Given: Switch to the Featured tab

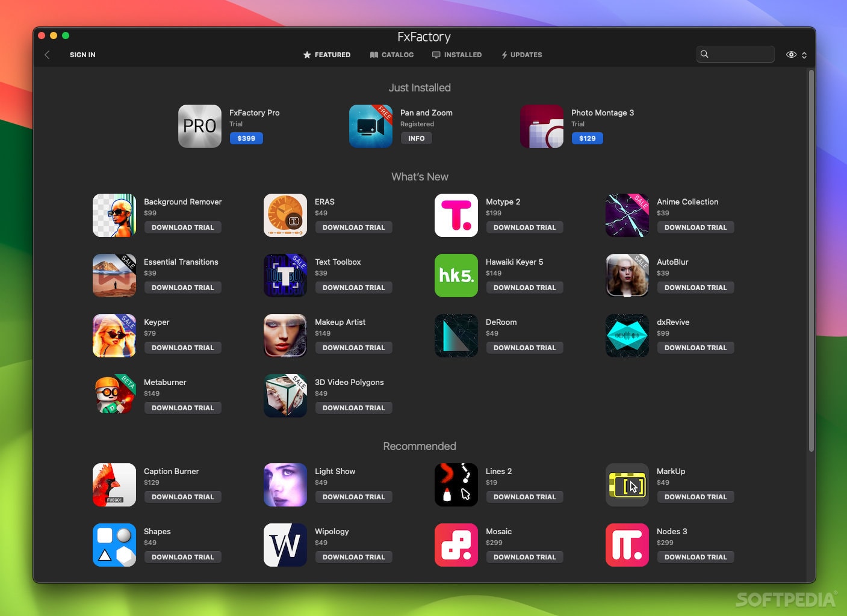Looking at the screenshot, I should pyautogui.click(x=327, y=55).
